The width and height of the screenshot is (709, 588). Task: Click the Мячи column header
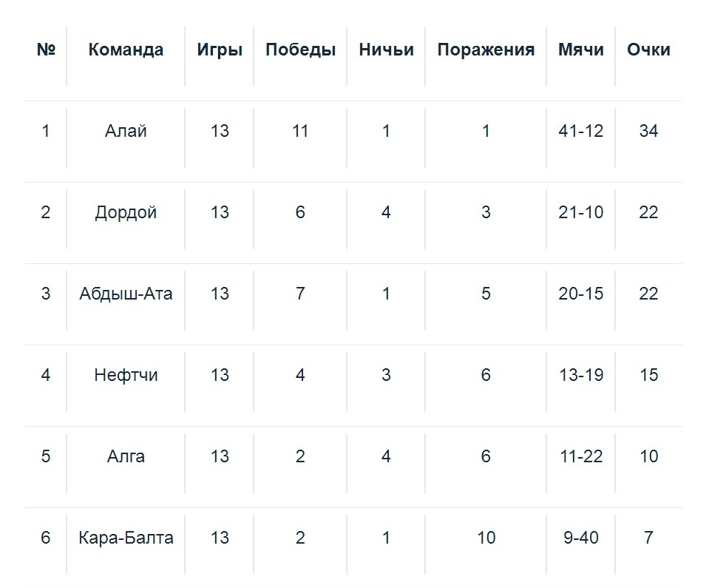pos(581,50)
